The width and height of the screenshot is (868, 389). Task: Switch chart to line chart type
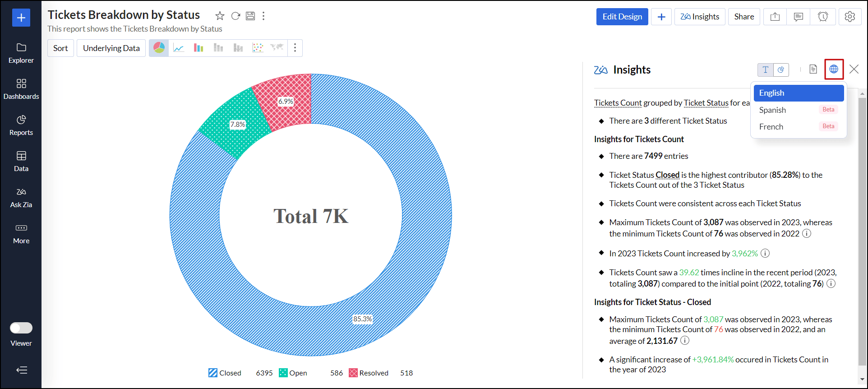(x=179, y=48)
